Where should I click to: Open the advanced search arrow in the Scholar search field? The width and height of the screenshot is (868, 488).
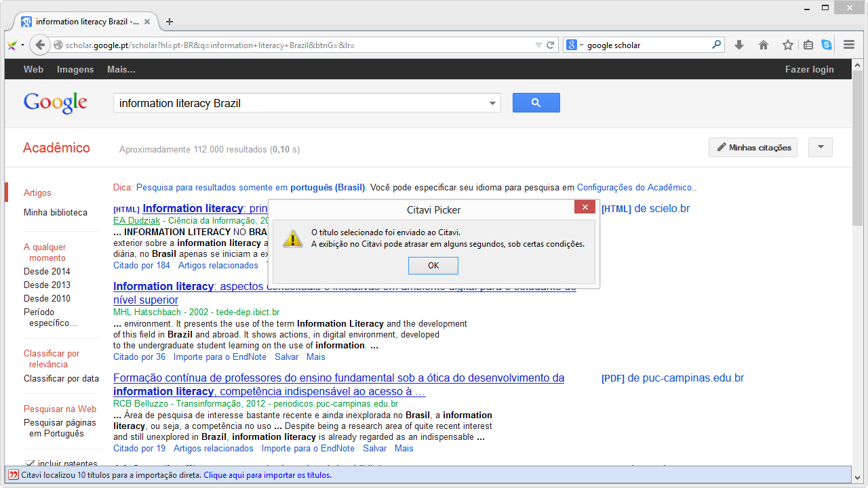[492, 104]
